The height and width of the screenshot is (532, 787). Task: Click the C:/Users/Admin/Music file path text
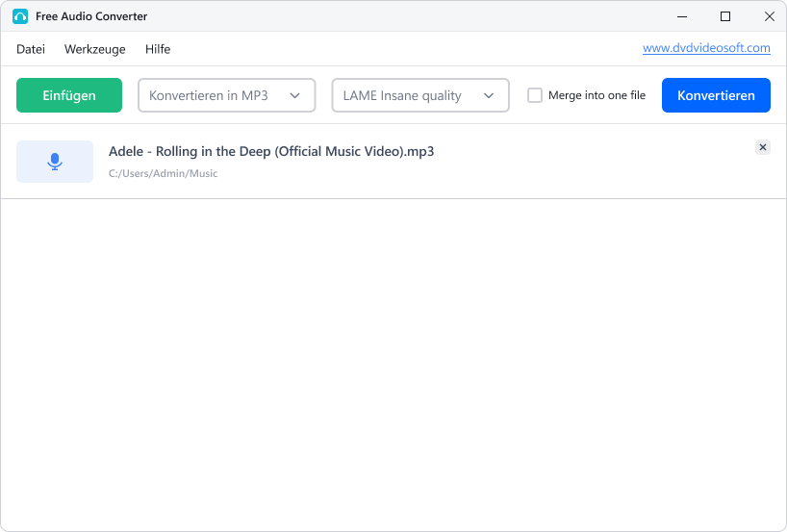coord(164,174)
